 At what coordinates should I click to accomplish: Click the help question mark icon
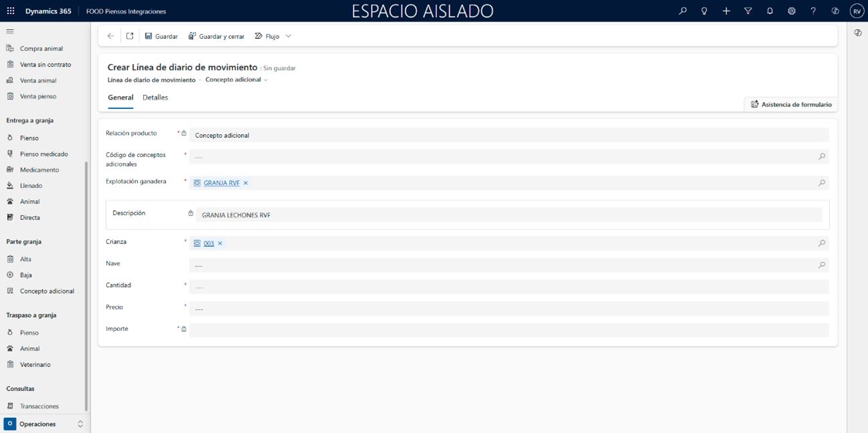[x=813, y=11]
